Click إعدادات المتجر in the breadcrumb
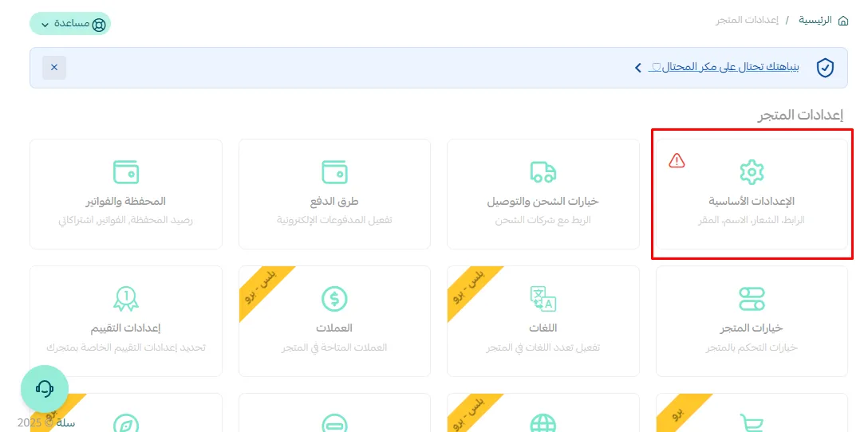Screen dimensions: 868x432 click(746, 20)
